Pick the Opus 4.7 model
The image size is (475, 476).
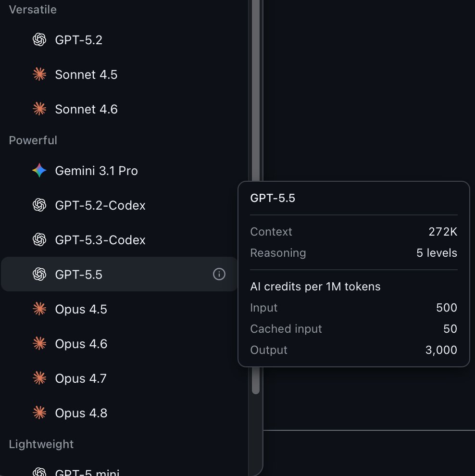click(119, 378)
